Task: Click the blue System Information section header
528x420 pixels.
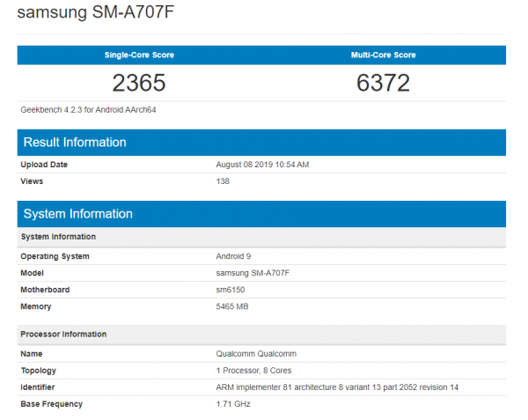Action: point(261,214)
